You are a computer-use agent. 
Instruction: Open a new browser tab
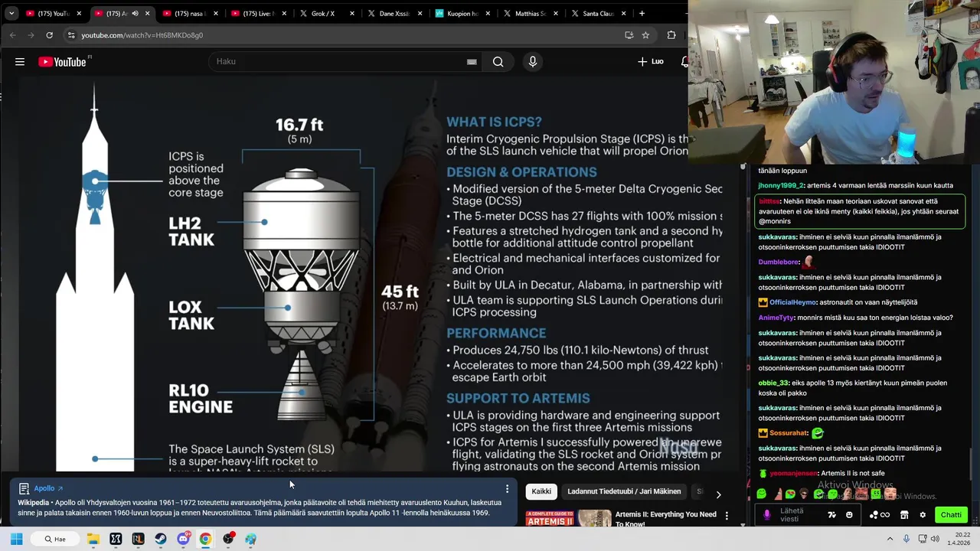[x=642, y=13]
